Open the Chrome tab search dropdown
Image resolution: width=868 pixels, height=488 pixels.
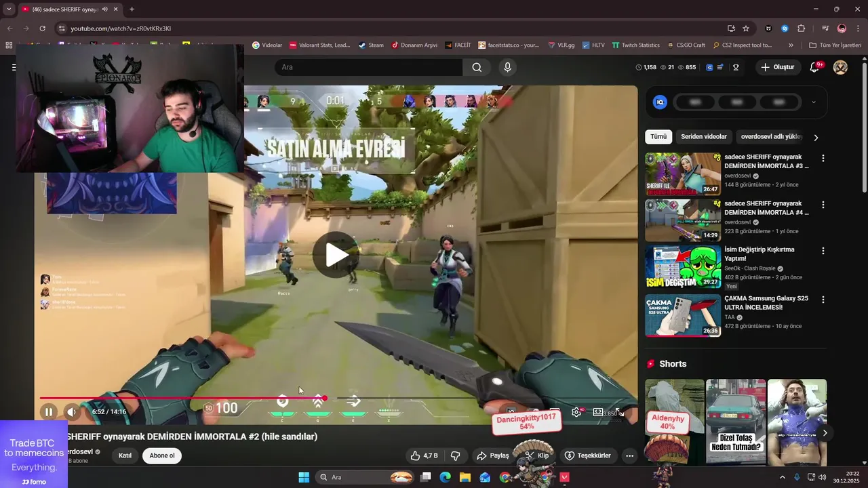pyautogui.click(x=9, y=9)
